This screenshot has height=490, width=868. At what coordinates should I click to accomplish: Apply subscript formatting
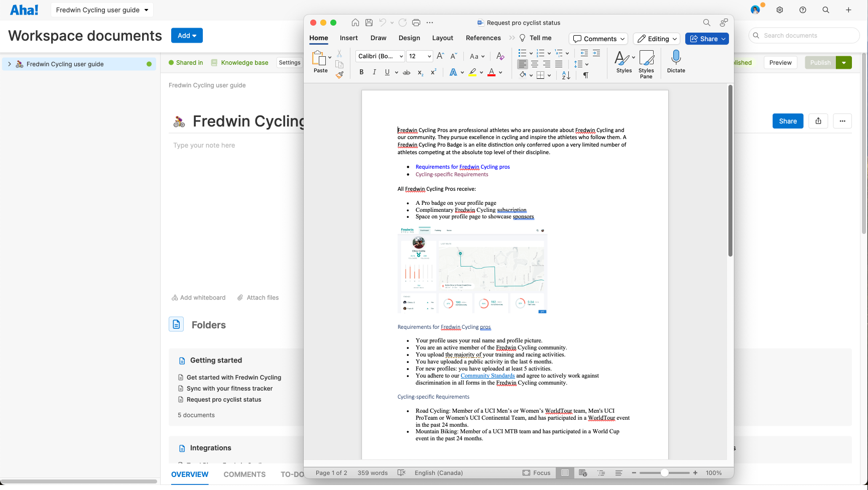420,73
